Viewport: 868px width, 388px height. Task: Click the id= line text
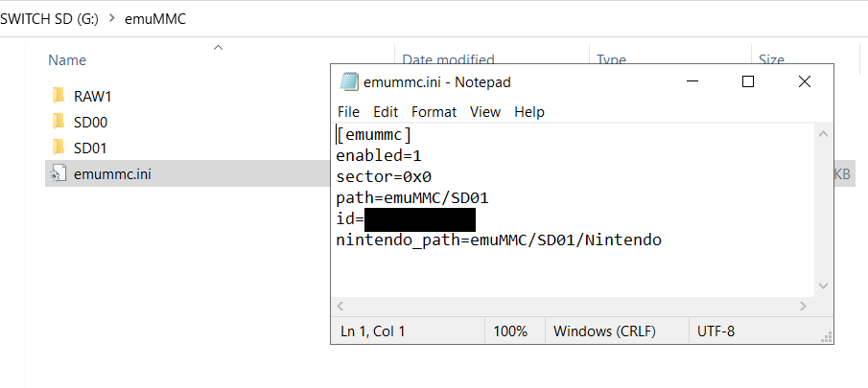[349, 218]
